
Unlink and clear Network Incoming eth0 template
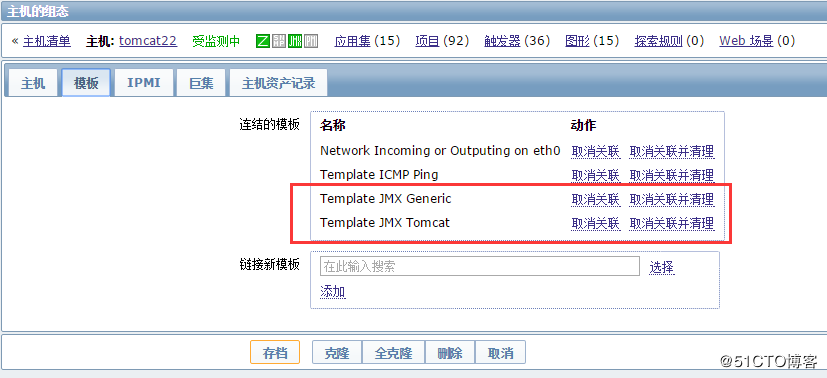coord(672,151)
